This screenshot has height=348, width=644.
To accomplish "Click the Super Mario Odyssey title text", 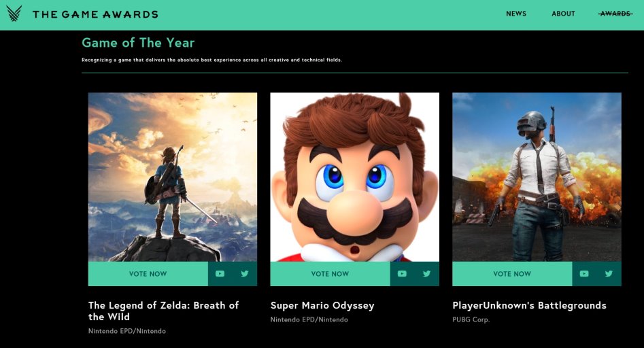I will pos(322,305).
